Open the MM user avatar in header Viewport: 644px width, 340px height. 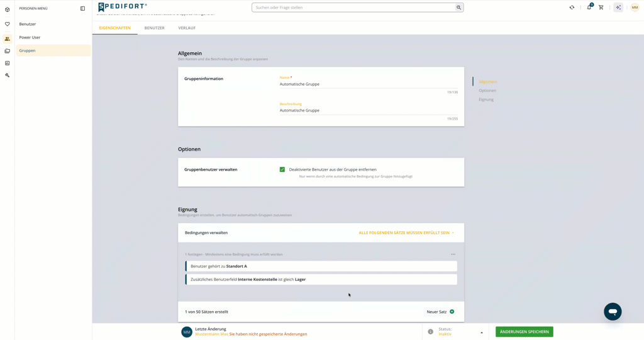coord(635,8)
